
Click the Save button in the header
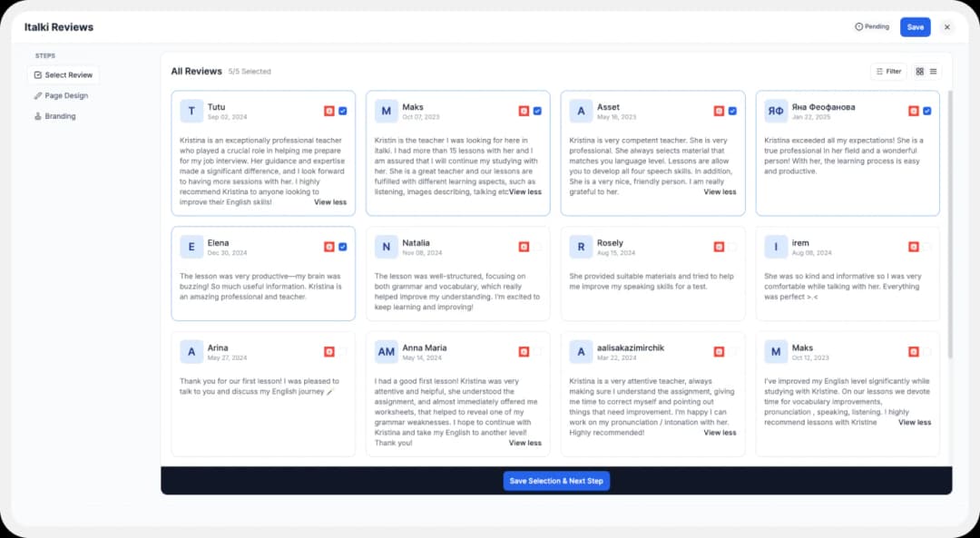click(x=915, y=26)
